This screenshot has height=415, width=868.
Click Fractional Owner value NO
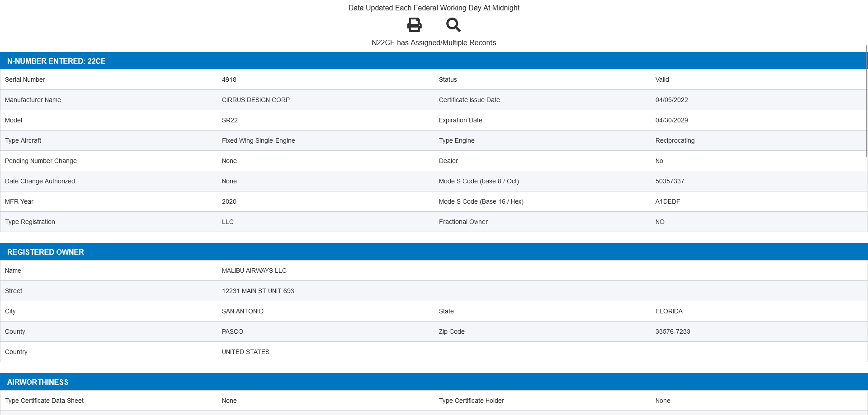click(660, 222)
